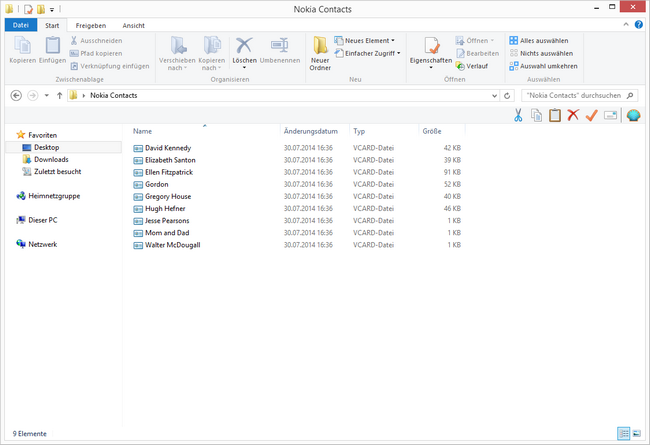The image size is (650, 445).
Task: Sort by the Name column header
Action: click(x=205, y=131)
